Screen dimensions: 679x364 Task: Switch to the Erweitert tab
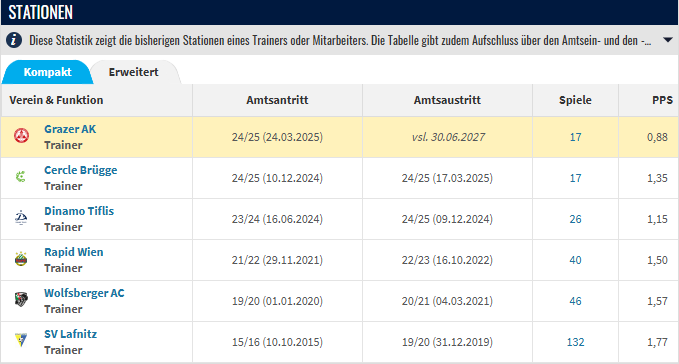[x=133, y=72]
